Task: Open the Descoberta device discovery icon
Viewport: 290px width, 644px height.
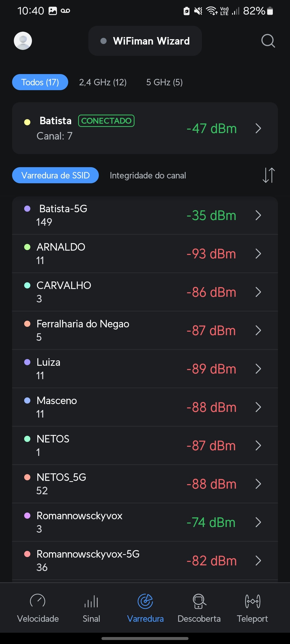Action: click(x=199, y=601)
